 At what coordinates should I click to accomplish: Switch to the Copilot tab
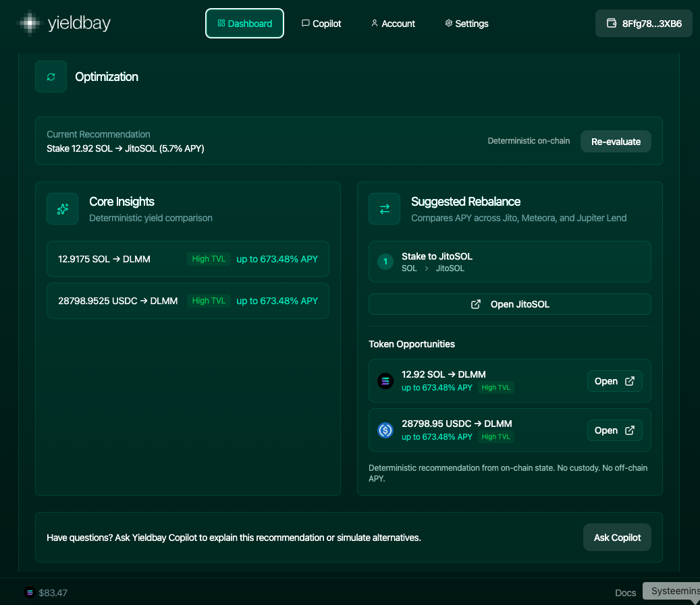tap(321, 24)
